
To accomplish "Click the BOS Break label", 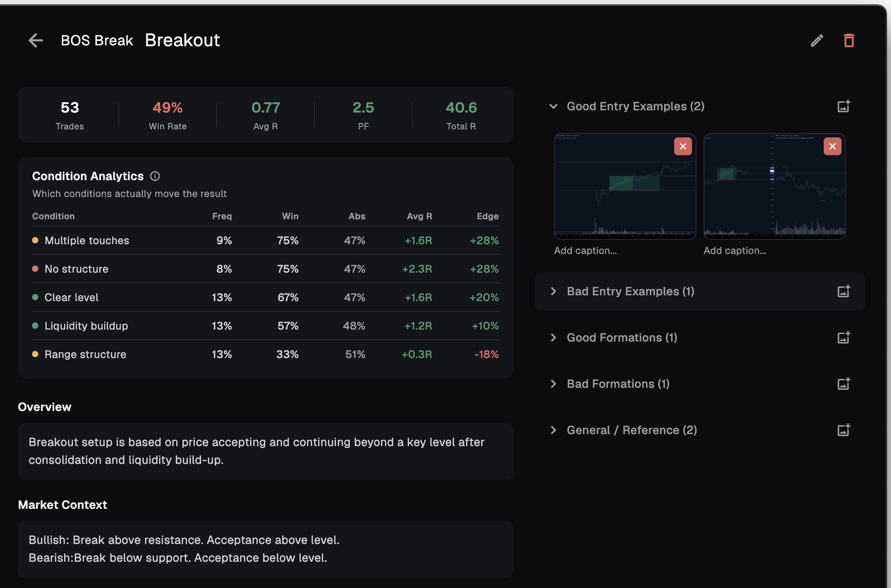I will coord(97,40).
